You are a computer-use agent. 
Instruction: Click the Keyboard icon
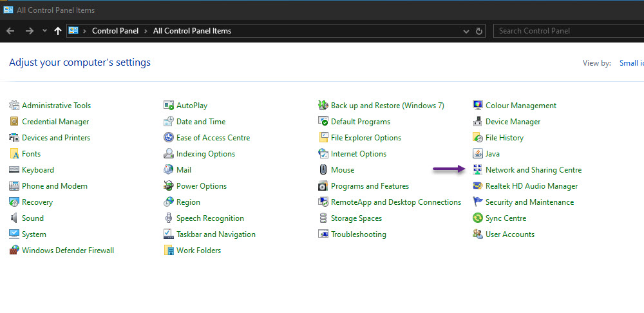(x=14, y=169)
